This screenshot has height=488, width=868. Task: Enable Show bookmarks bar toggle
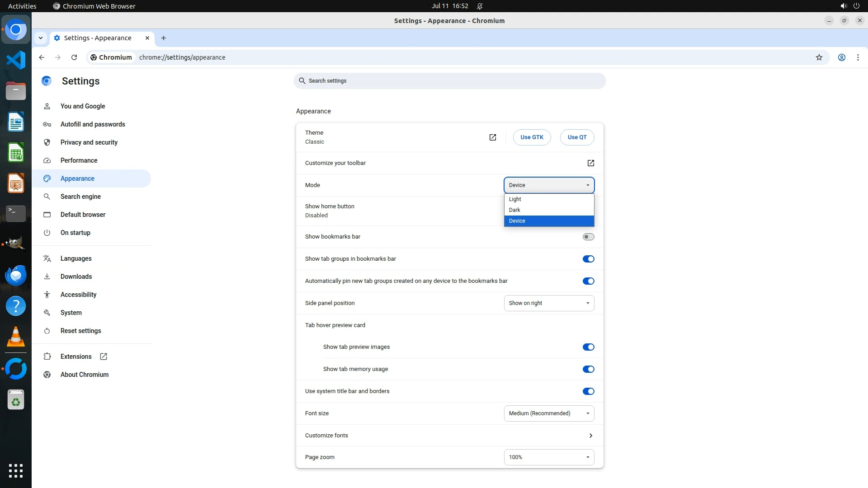[x=588, y=237]
